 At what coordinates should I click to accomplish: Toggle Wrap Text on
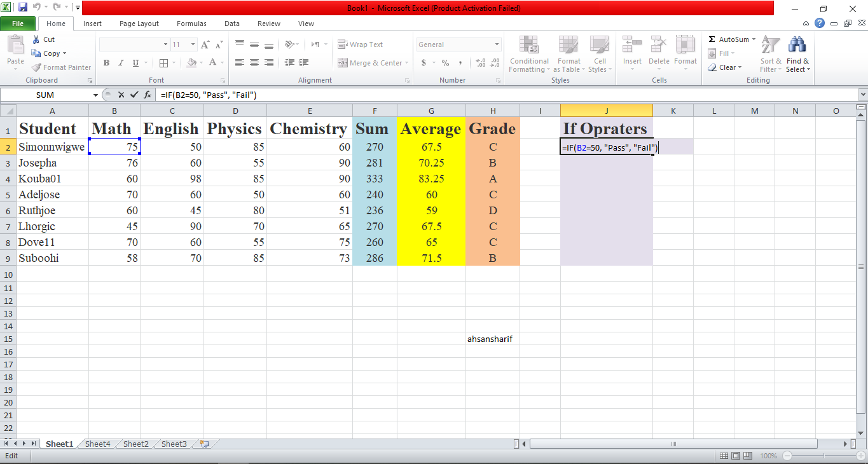[361, 44]
